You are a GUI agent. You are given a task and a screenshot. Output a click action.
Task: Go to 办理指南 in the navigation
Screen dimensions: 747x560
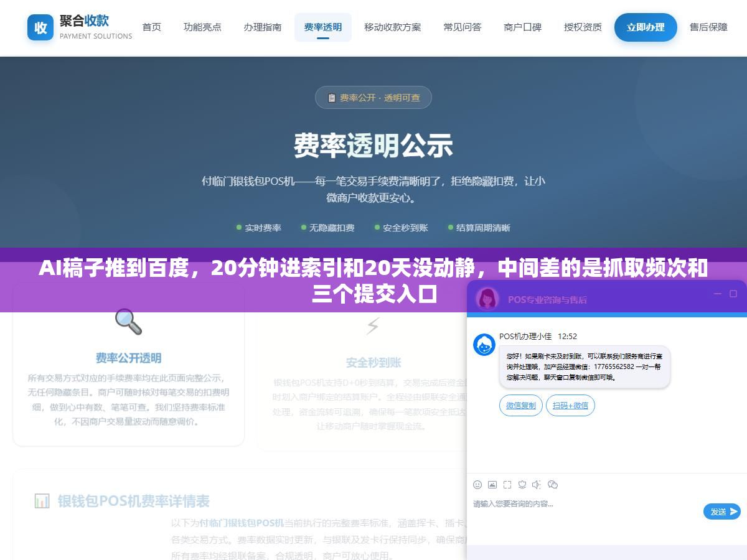point(263,27)
